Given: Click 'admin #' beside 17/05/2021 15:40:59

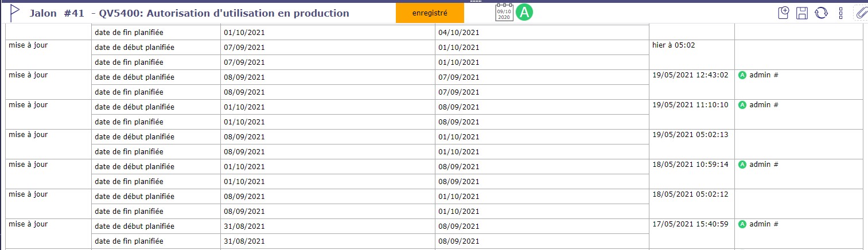Looking at the screenshot, I should pos(764,224).
